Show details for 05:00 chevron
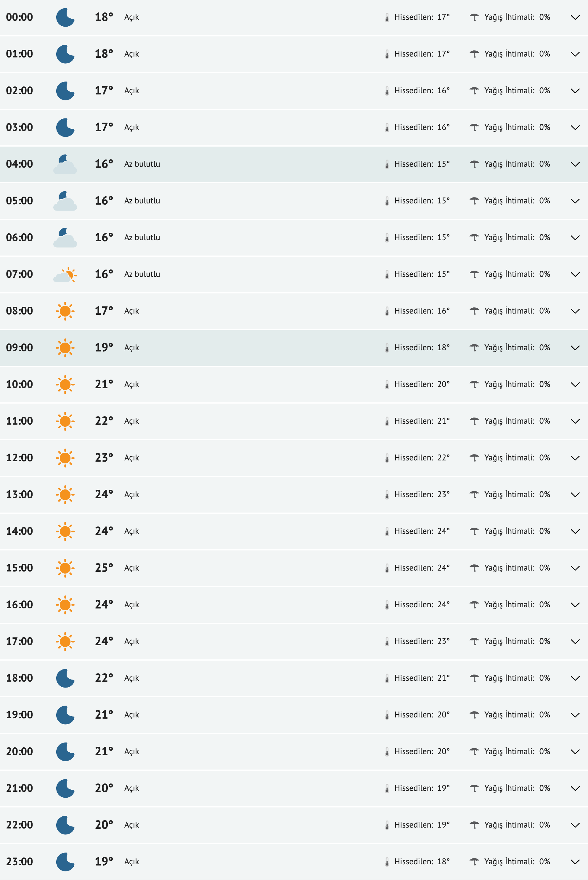The width and height of the screenshot is (588, 880). coord(575,201)
